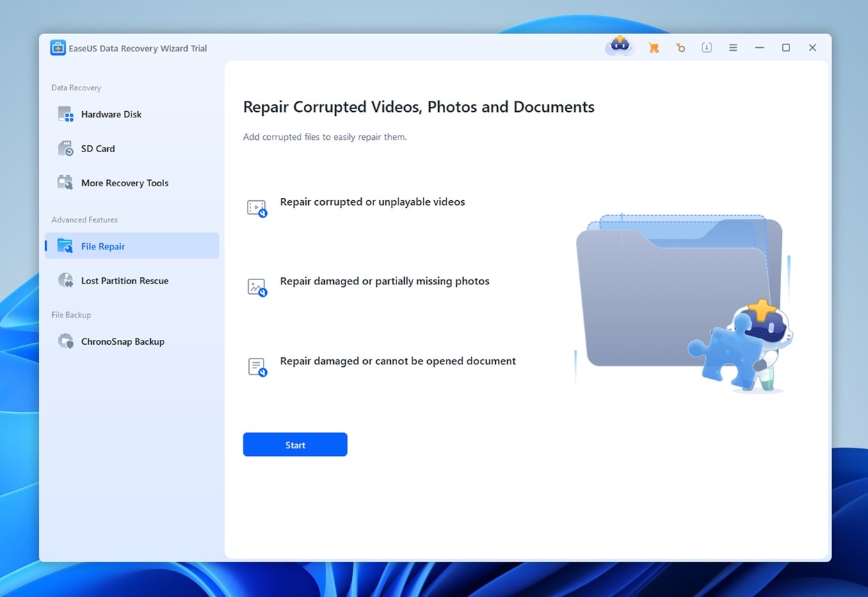Close the EaseUS window

coord(812,48)
